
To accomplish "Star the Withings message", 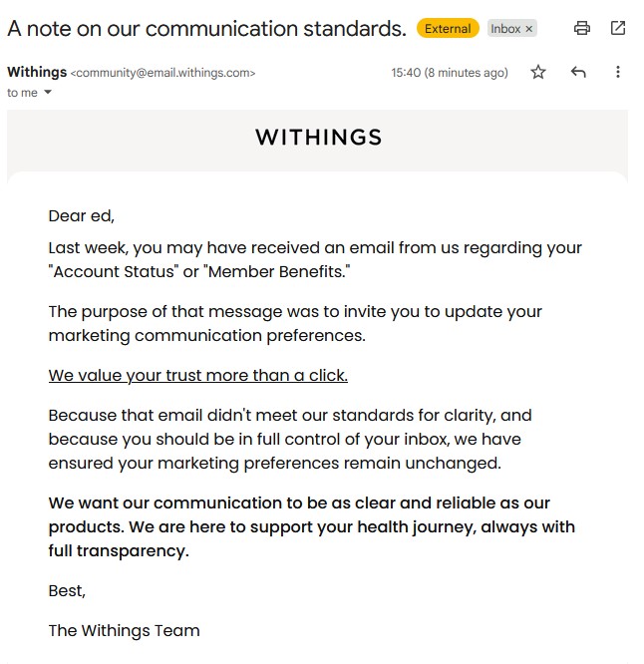I will pos(538,72).
